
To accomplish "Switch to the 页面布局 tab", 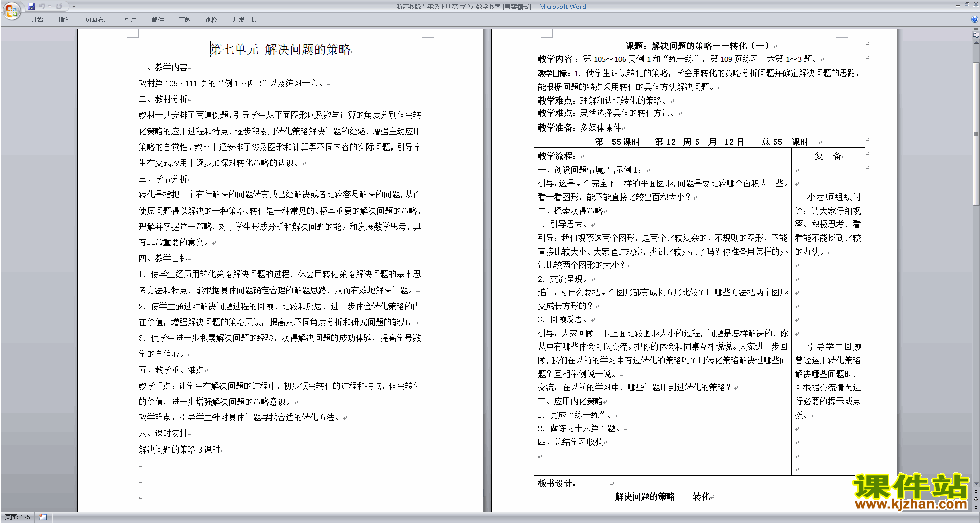I will pos(97,20).
